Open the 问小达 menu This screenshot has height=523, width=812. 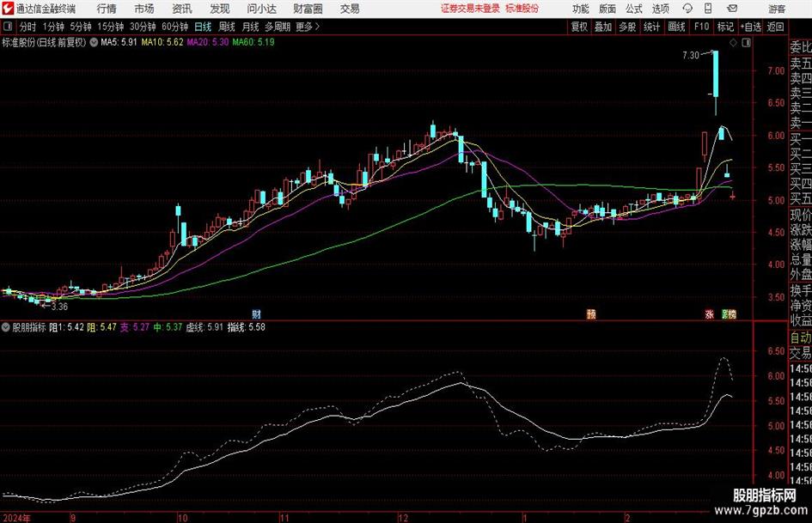[261, 9]
